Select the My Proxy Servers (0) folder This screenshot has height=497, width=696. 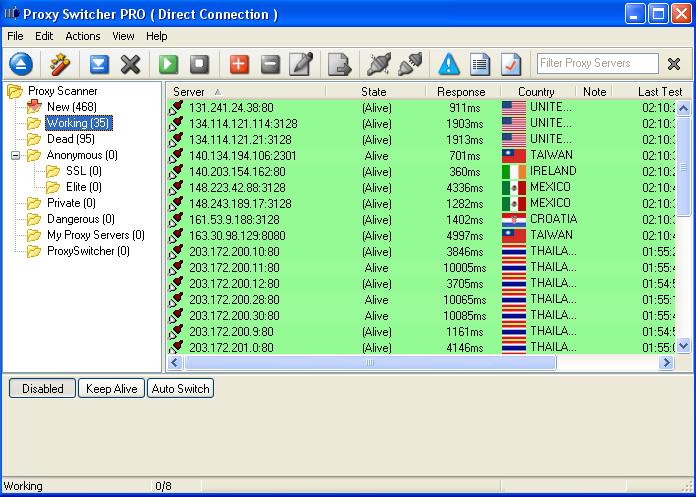tap(96, 235)
